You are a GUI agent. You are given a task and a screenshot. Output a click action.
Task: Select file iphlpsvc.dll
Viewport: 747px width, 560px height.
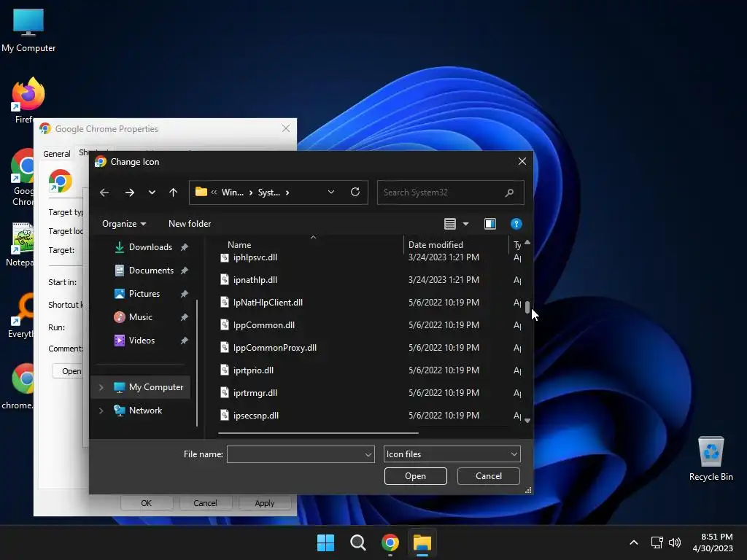255,257
